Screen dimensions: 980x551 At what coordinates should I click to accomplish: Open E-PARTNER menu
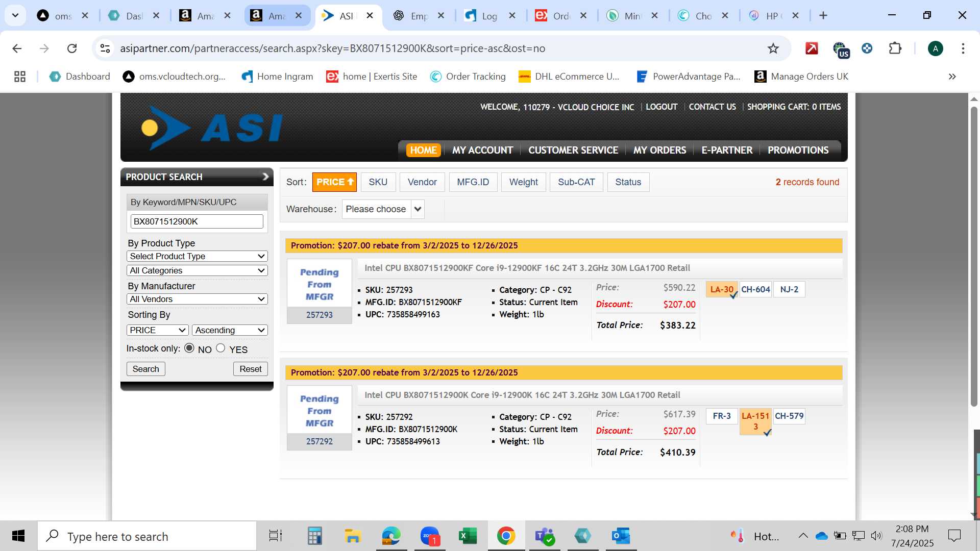[727, 150]
